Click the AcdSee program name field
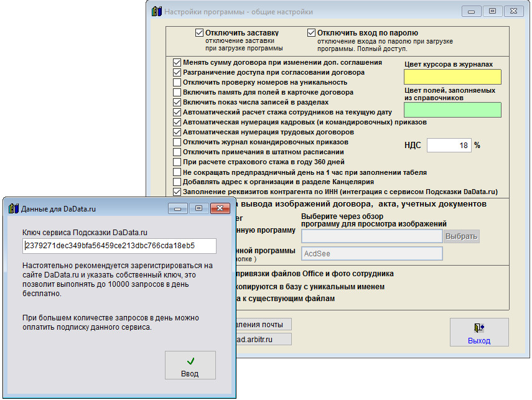This screenshot has height=400, width=532. [372, 253]
